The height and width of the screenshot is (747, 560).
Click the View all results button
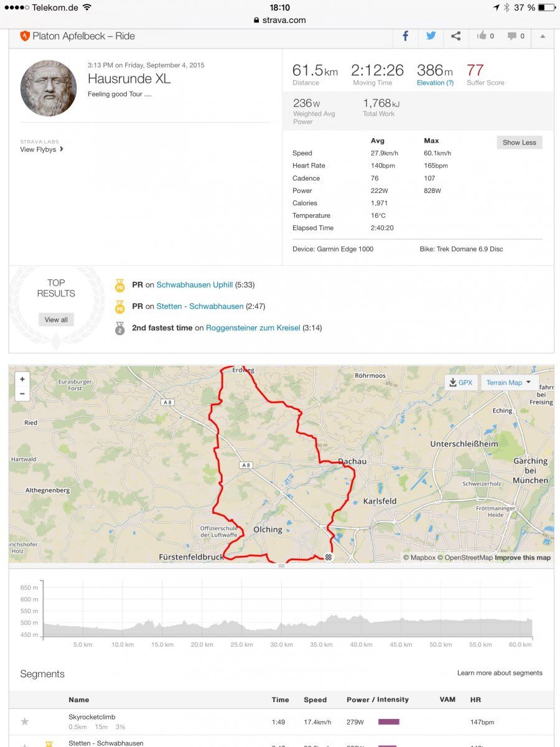tap(56, 319)
